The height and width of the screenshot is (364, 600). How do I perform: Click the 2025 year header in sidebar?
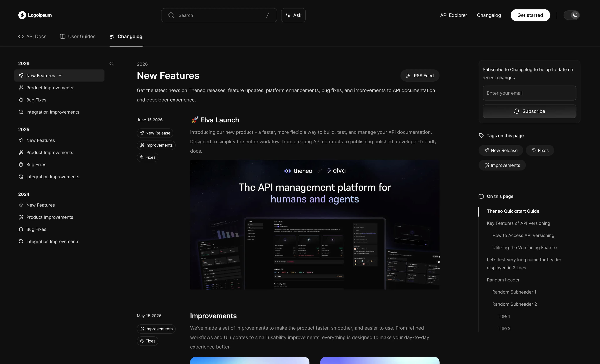(24, 130)
